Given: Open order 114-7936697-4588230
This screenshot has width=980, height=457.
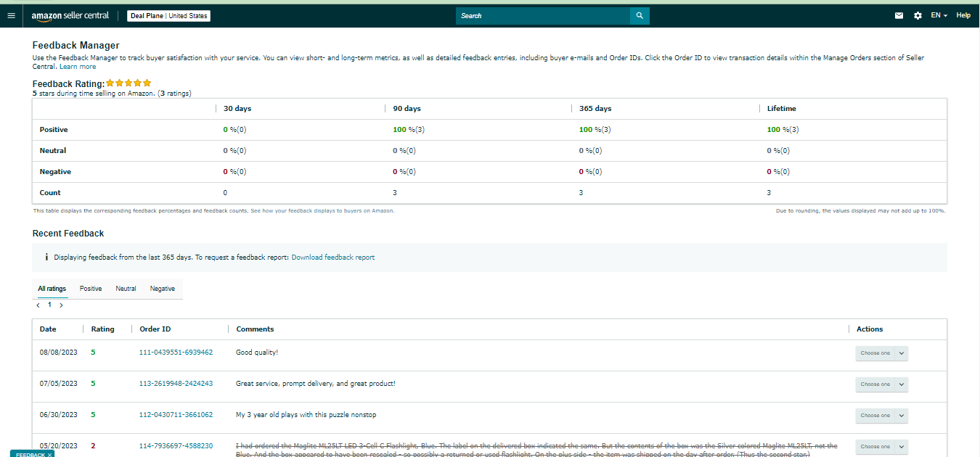Looking at the screenshot, I should tap(176, 446).
